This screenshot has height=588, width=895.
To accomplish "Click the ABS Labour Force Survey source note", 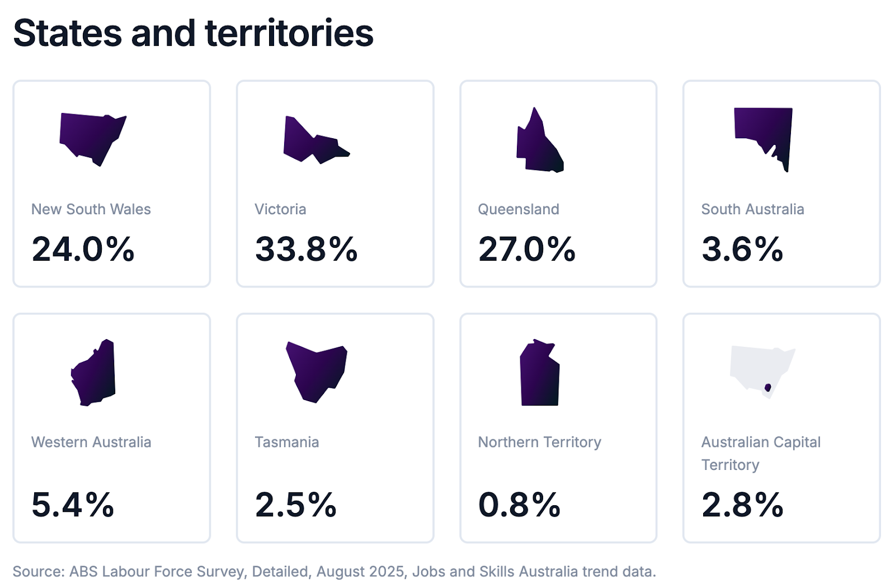I will [334, 571].
